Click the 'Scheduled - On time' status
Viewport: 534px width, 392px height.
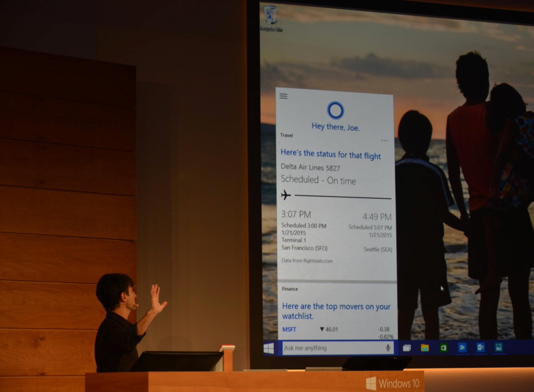coord(318,180)
